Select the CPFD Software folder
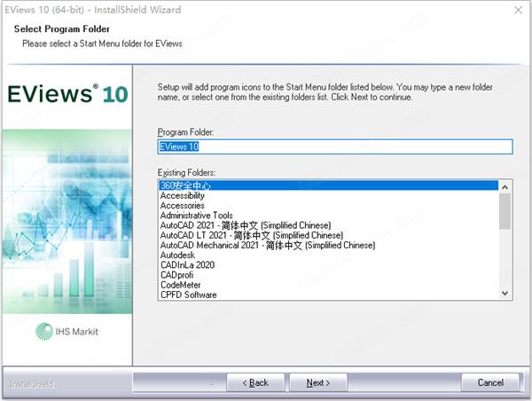Viewport: 532px width, 401px height. pyautogui.click(x=328, y=295)
